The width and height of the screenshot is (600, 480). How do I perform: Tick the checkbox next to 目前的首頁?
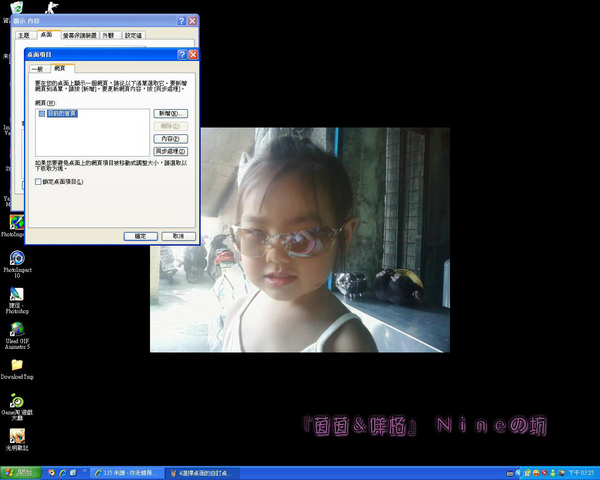coord(42,114)
